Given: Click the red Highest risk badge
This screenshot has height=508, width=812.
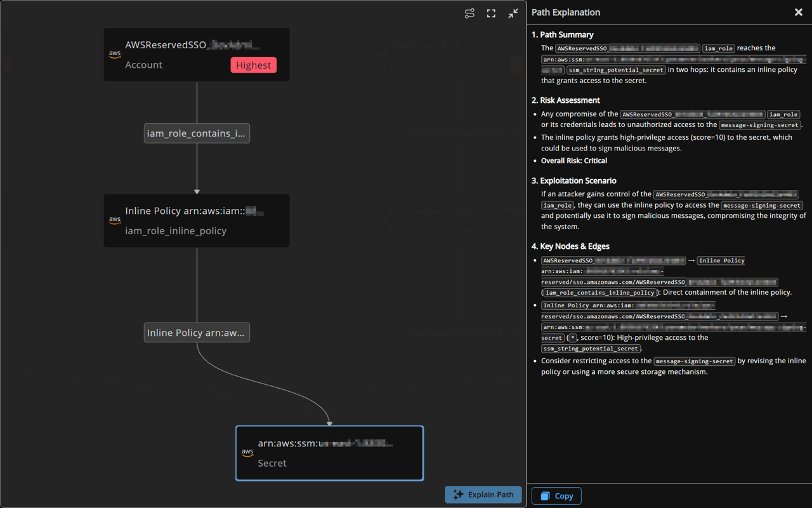Looking at the screenshot, I should (x=254, y=65).
